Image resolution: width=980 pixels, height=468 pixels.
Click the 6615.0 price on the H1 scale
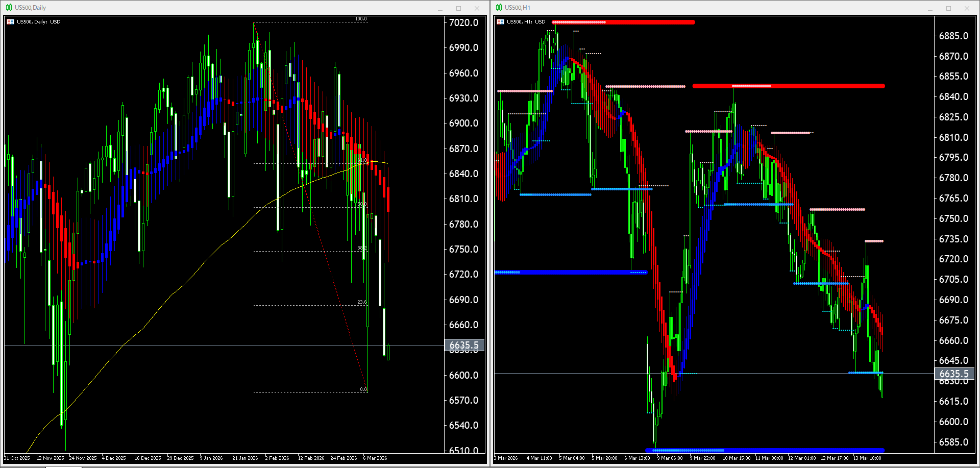tap(954, 401)
